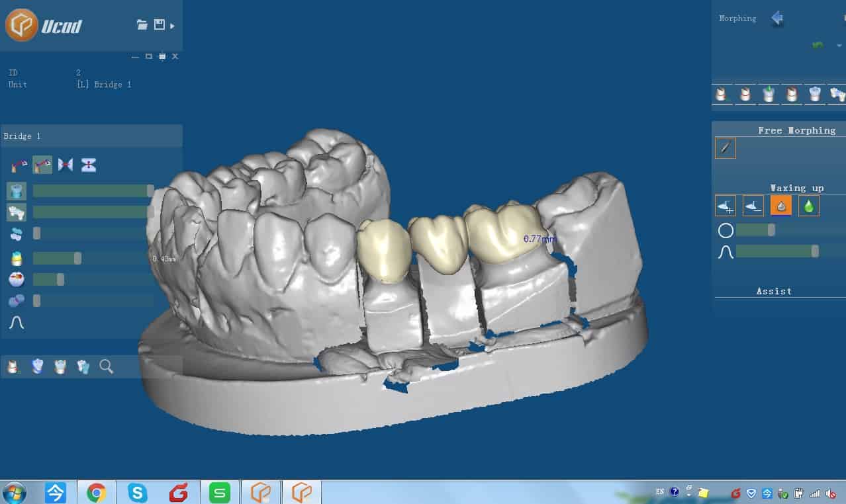Screen dimensions: 846x504
Task: Click the Morphing panel title
Action: point(737,18)
